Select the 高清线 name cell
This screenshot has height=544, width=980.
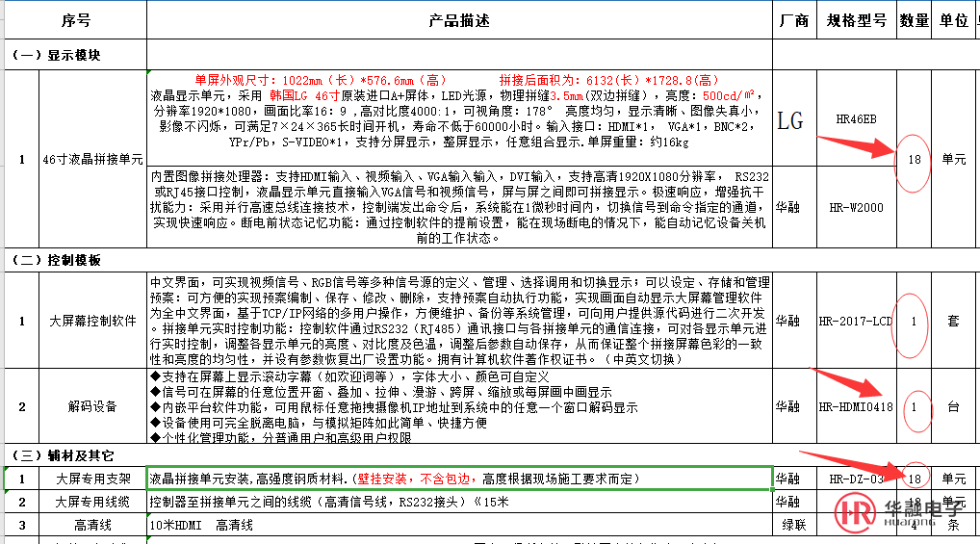[93, 525]
